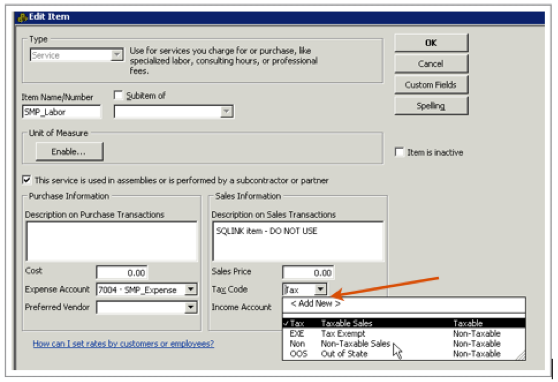
Task: Click the Description on Purchase Transactions box
Action: [111, 242]
